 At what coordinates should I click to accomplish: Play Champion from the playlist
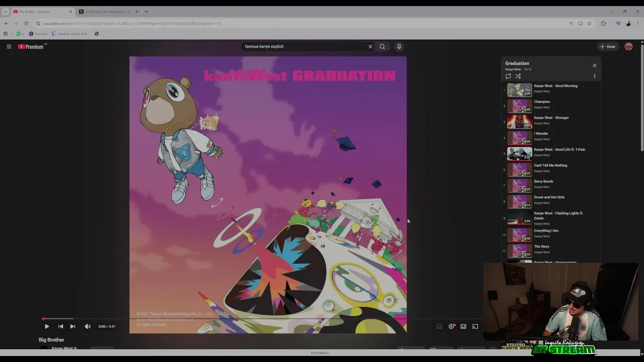coord(551,106)
